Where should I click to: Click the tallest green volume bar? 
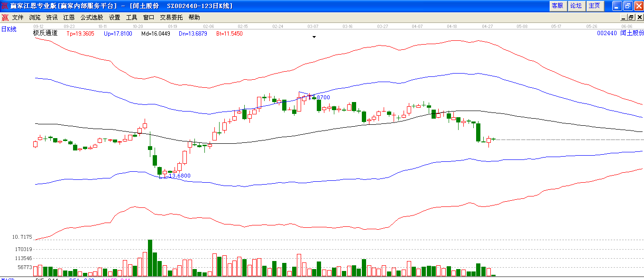point(150,258)
